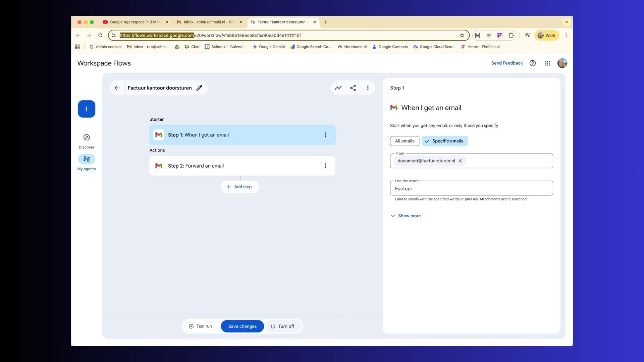Screen dimensions: 644x362
Task: Click the Save changes button
Action: click(242, 326)
